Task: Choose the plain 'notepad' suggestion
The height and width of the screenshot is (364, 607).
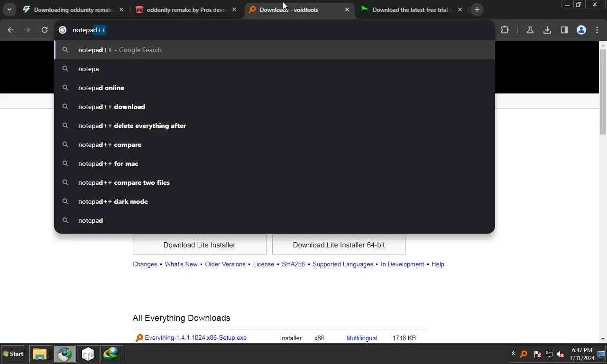Action: (275, 220)
